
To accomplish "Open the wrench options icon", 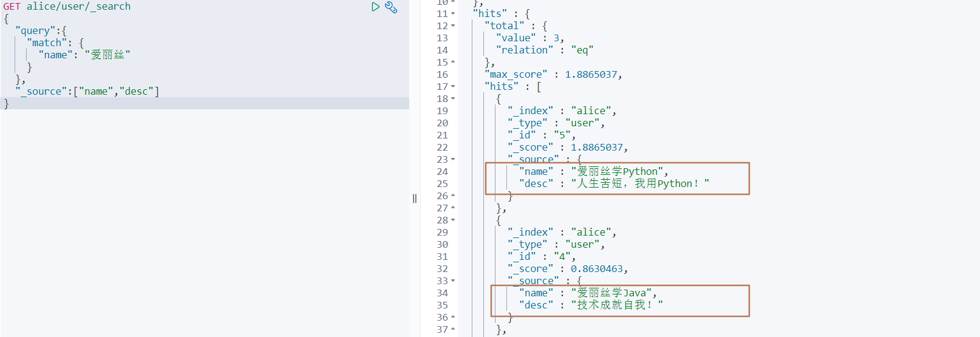I will 391,7.
